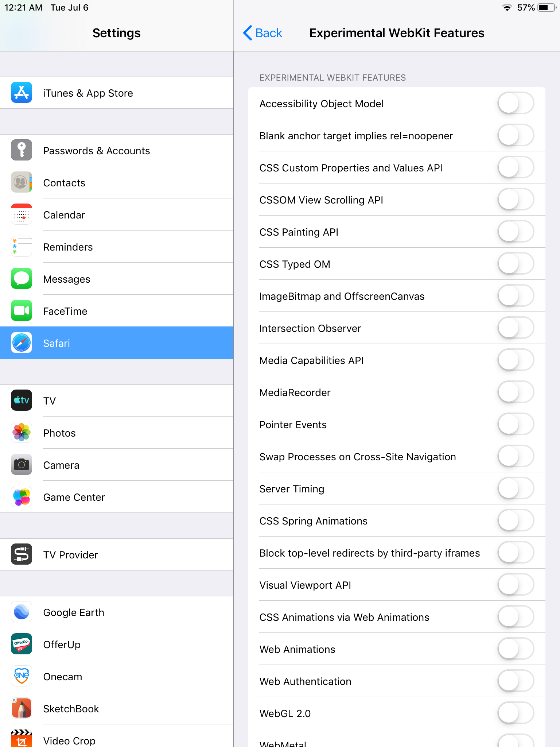Open Calendar settings entry
Viewport: 560px width, 747px height.
(x=117, y=214)
